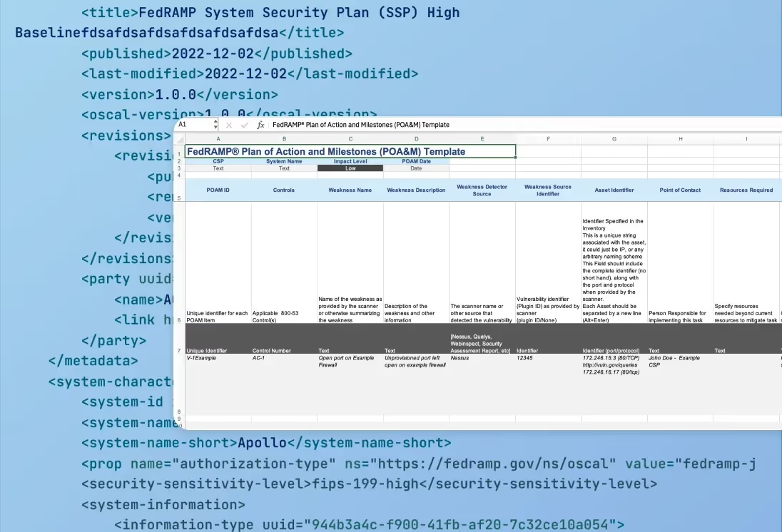Select column C header

350,139
